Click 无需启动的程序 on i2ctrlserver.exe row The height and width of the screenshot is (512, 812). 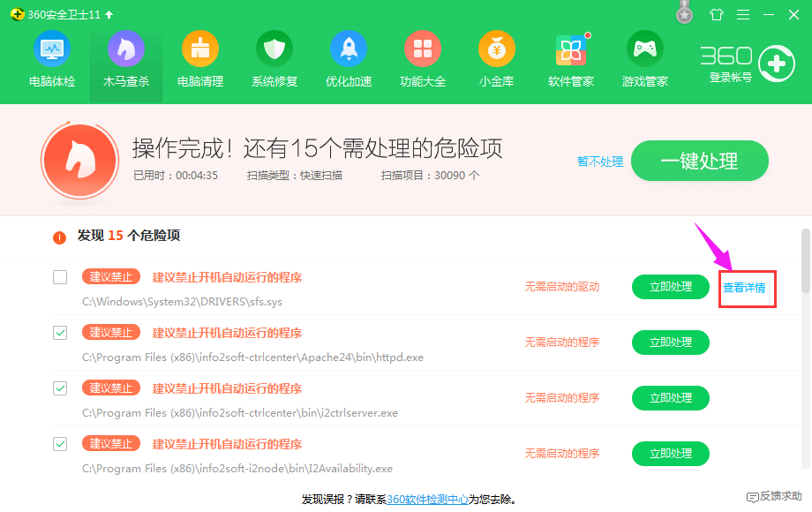click(x=562, y=398)
